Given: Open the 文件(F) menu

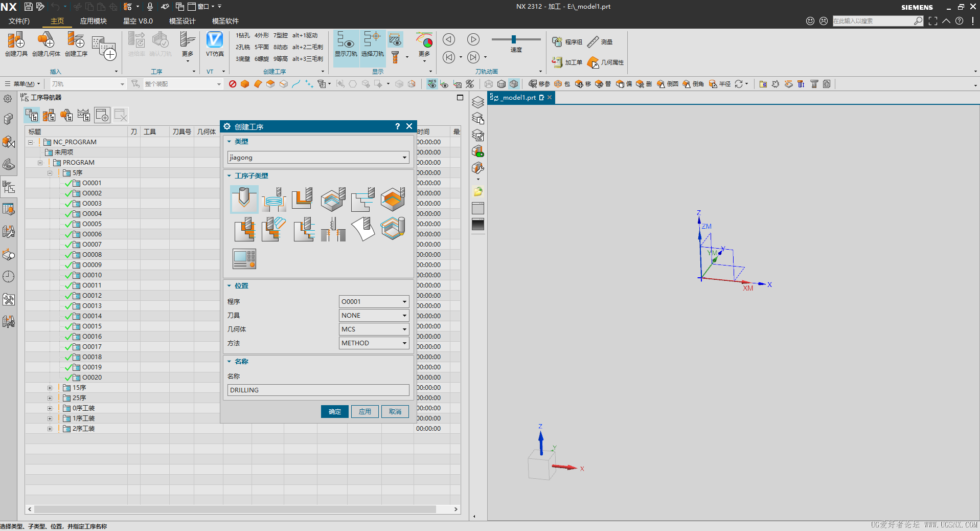Looking at the screenshot, I should point(19,21).
